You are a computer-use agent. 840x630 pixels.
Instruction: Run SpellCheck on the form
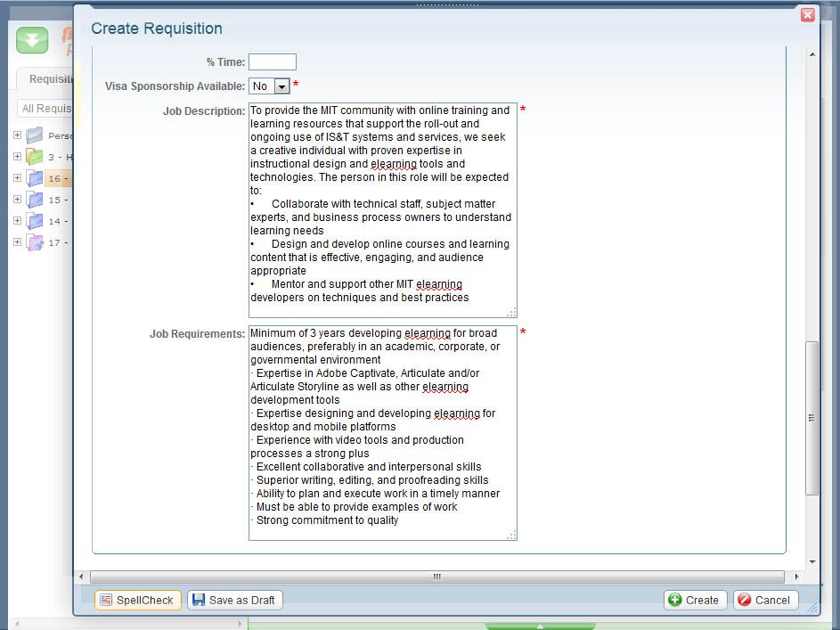pos(137,601)
